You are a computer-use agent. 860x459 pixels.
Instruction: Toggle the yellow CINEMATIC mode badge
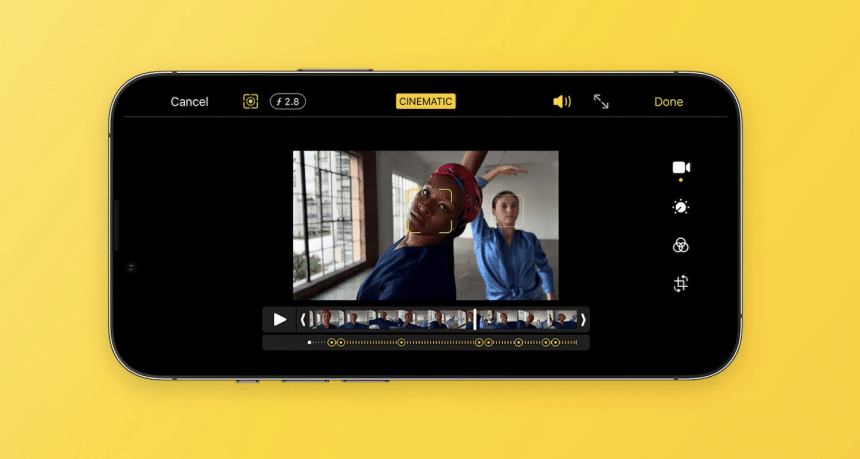tap(425, 101)
